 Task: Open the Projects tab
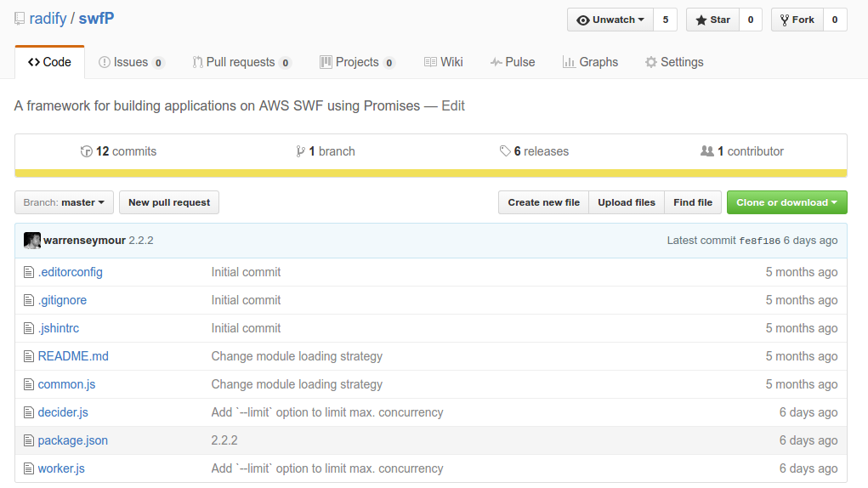[x=357, y=62]
